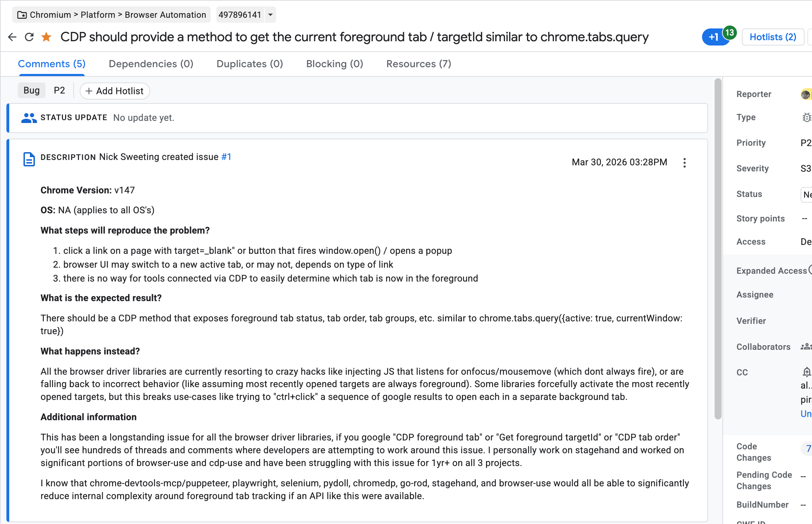Click the comments pane vertical scrollbar
The image size is (812, 524).
tap(718, 249)
